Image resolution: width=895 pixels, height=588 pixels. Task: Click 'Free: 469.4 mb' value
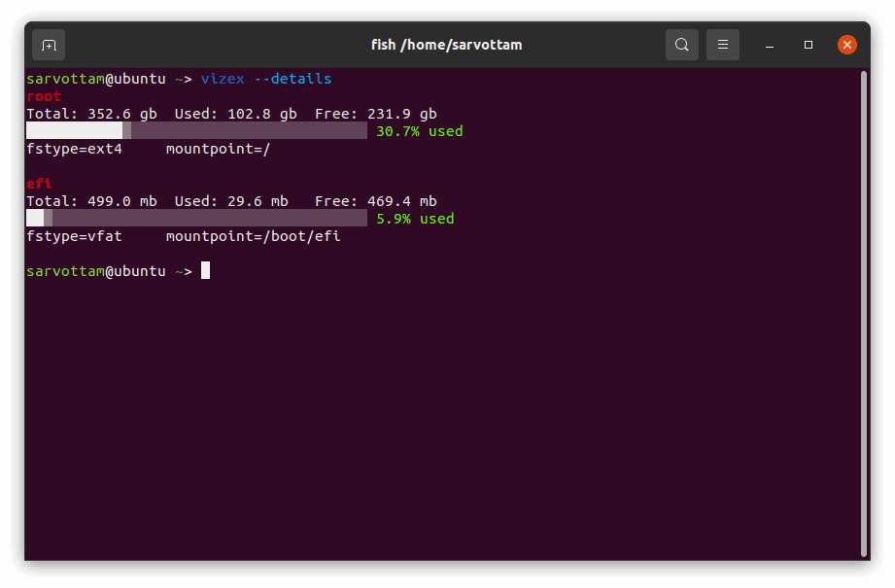[x=375, y=201]
